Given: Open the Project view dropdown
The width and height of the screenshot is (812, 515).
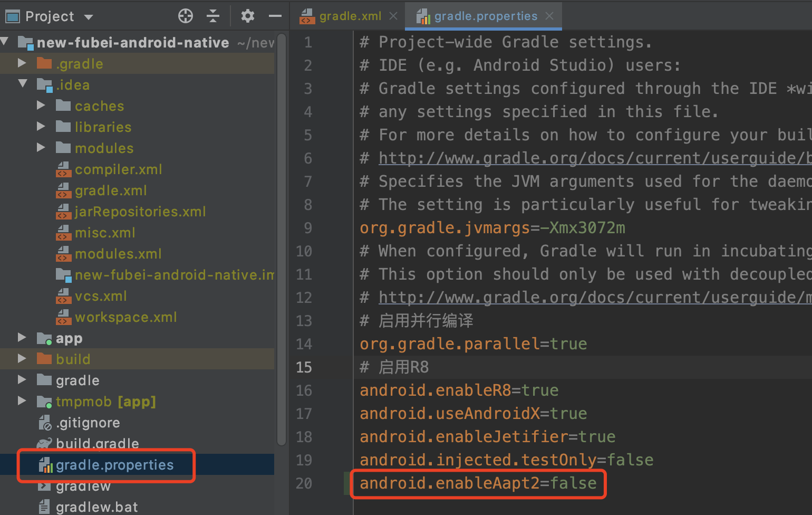Looking at the screenshot, I should coord(89,17).
